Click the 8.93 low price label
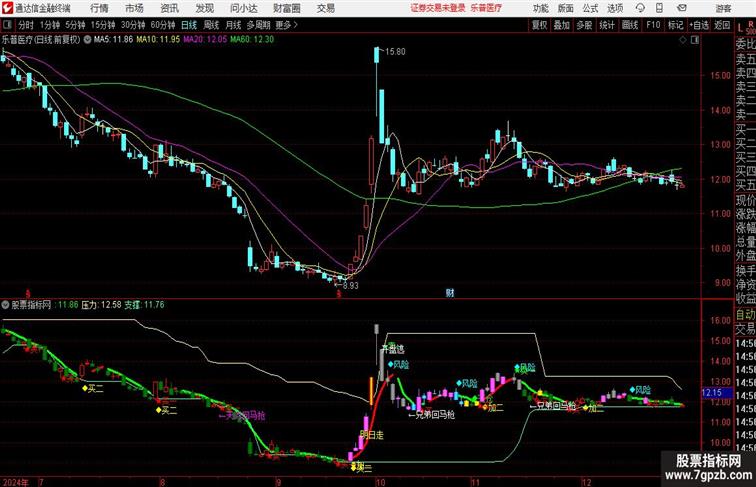The width and height of the screenshot is (756, 487). [x=351, y=285]
